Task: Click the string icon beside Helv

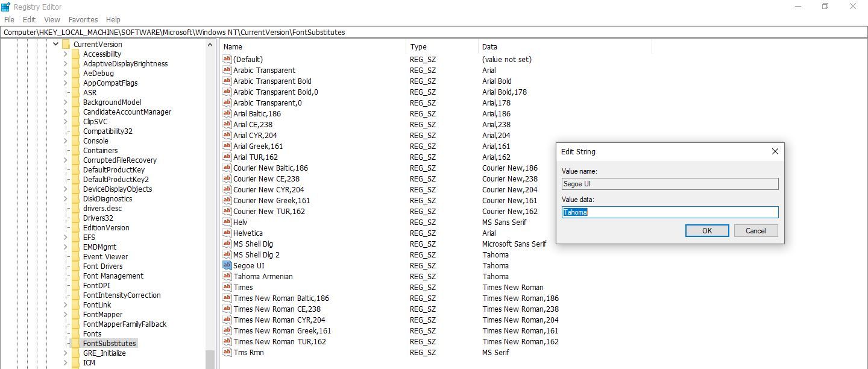Action: click(227, 222)
